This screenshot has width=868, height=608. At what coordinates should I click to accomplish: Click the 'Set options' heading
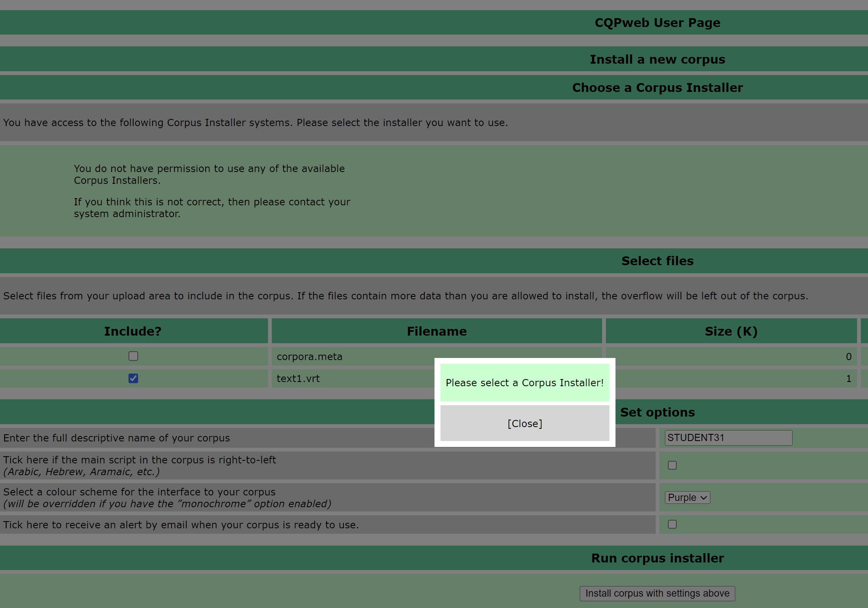click(x=657, y=412)
